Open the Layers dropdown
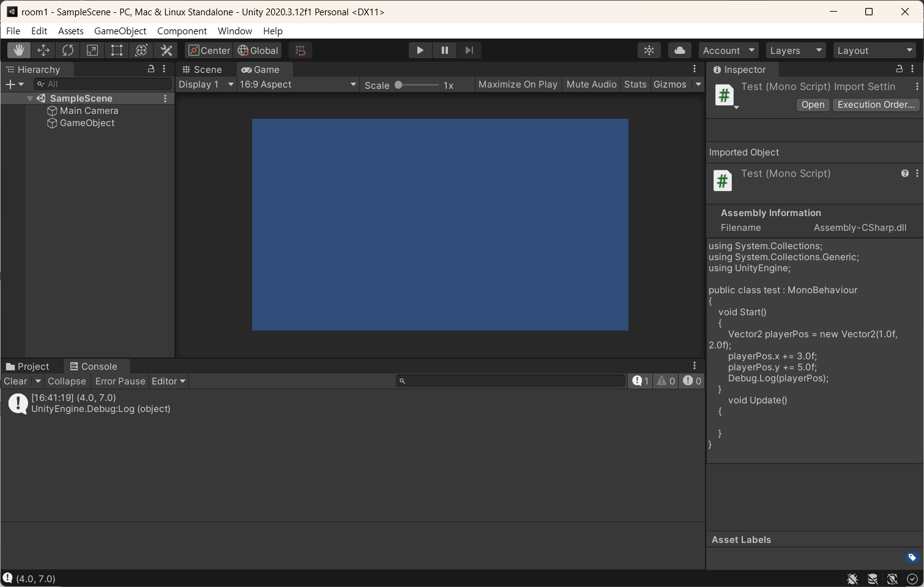 pos(796,50)
